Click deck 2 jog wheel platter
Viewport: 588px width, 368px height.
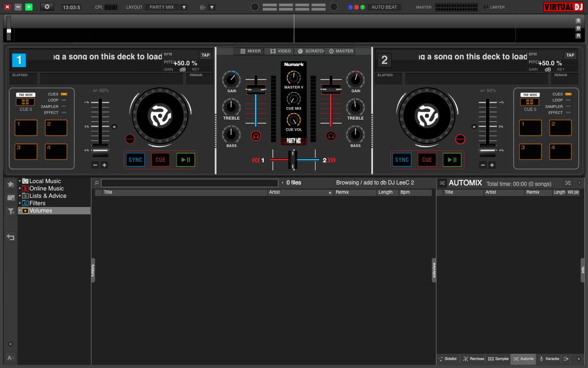pyautogui.click(x=427, y=115)
